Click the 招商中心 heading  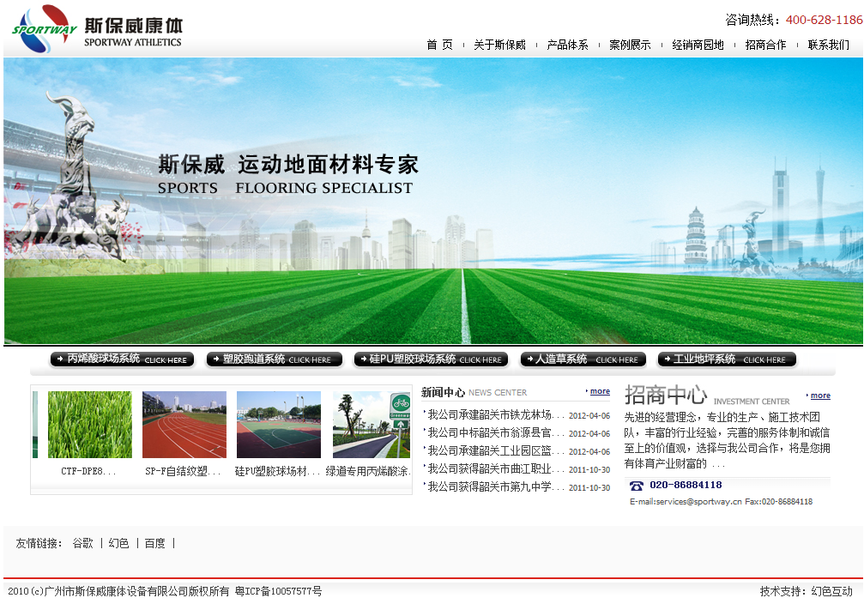tap(666, 395)
